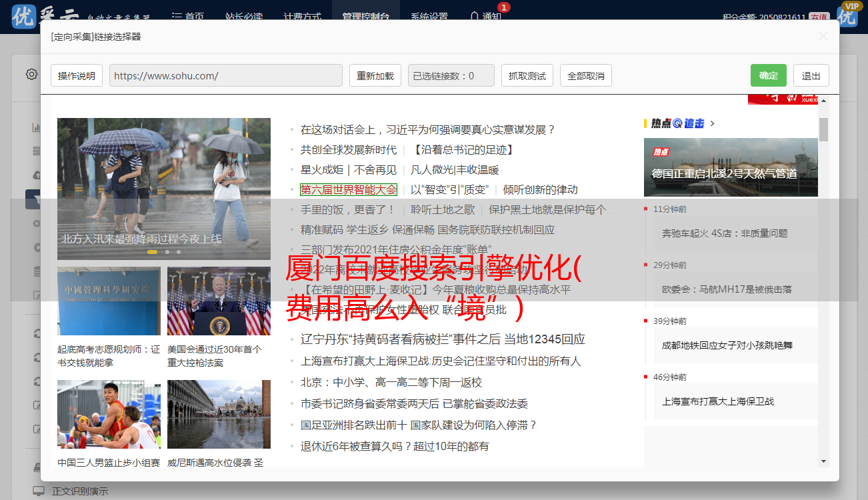
Task: Click hot item 成都地铁回应女子对小孩跳艳舞
Action: coord(727,345)
